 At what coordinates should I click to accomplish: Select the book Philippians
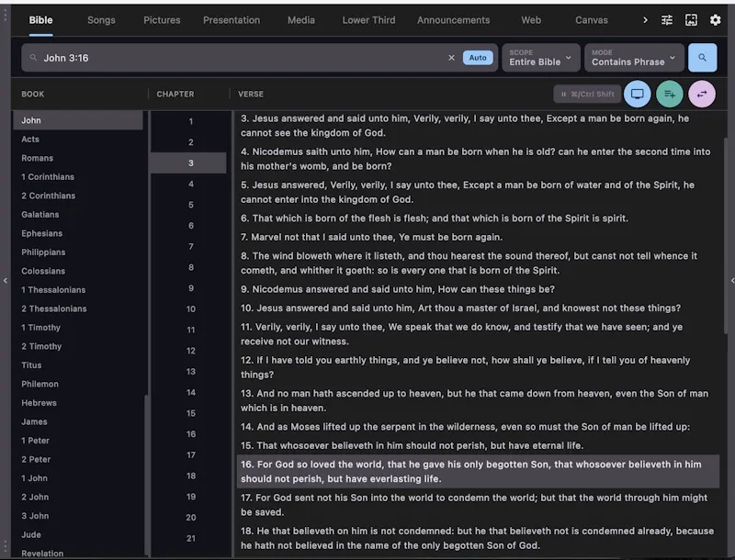(78, 252)
